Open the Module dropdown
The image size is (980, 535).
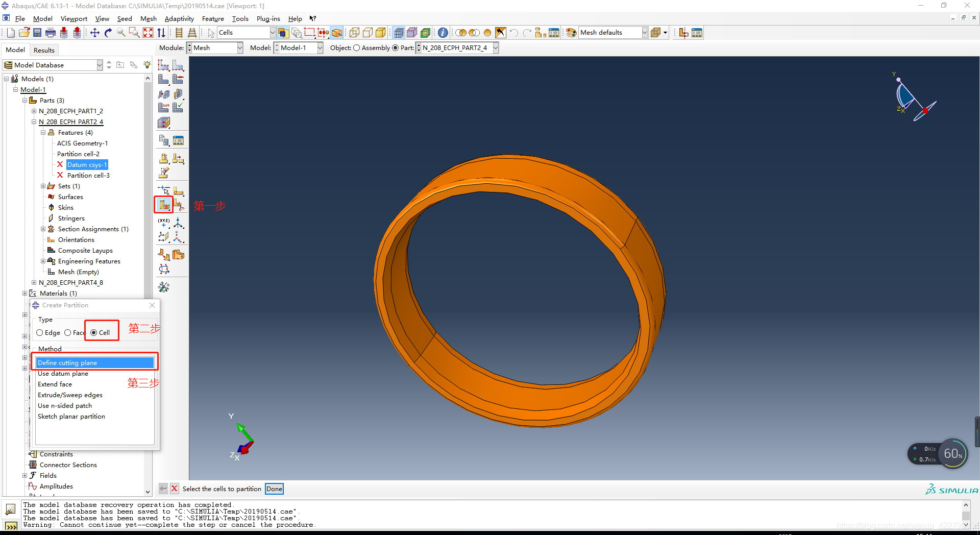[239, 48]
